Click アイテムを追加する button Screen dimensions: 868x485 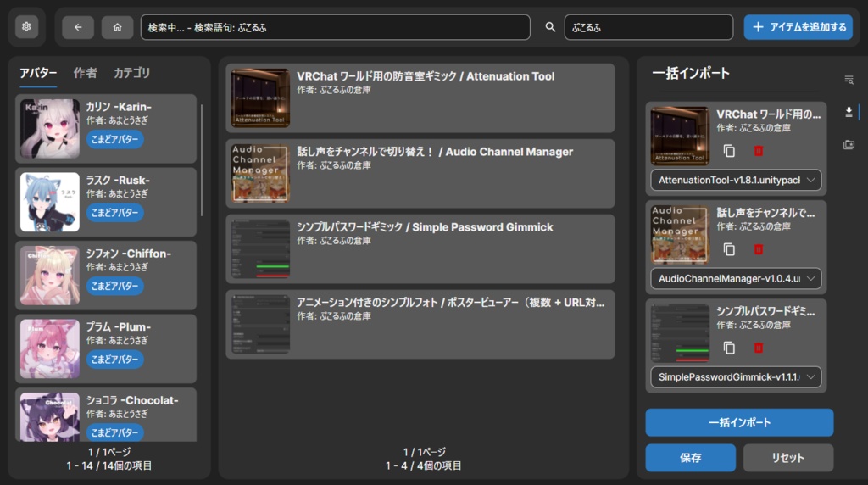coord(798,27)
